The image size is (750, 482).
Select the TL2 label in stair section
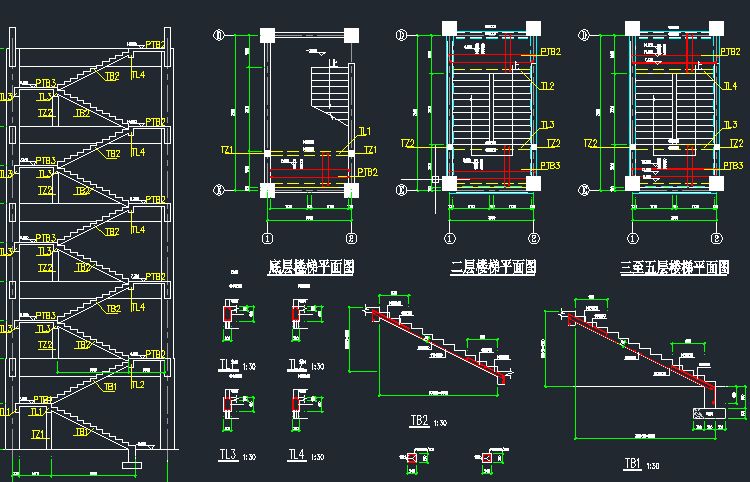(x=138, y=384)
